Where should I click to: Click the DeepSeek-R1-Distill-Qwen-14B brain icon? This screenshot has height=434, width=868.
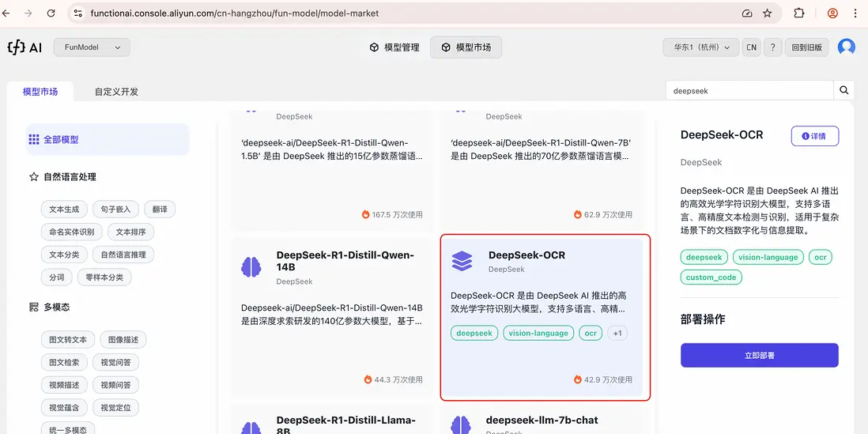pos(251,267)
